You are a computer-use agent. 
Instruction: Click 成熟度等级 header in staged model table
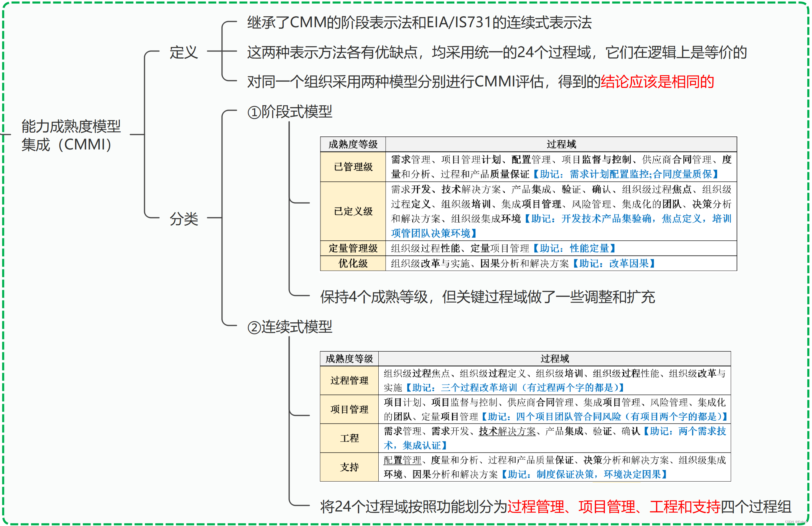[x=353, y=144]
